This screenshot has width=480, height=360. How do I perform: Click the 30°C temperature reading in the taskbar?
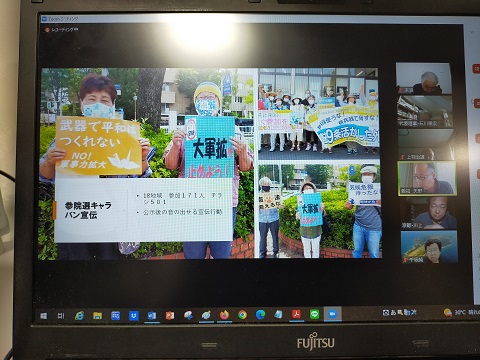(460, 312)
